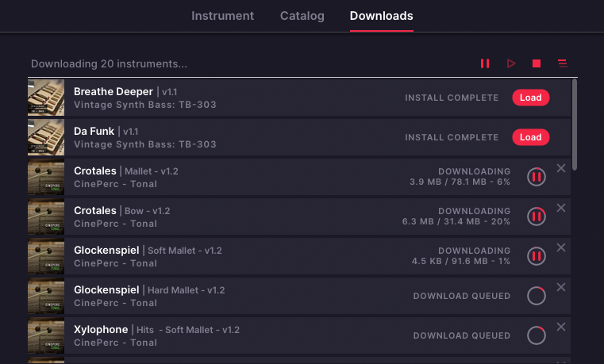
Task: Click Breathe Deeper's 'INSTALL COMPLETE' status
Action: [x=452, y=98]
